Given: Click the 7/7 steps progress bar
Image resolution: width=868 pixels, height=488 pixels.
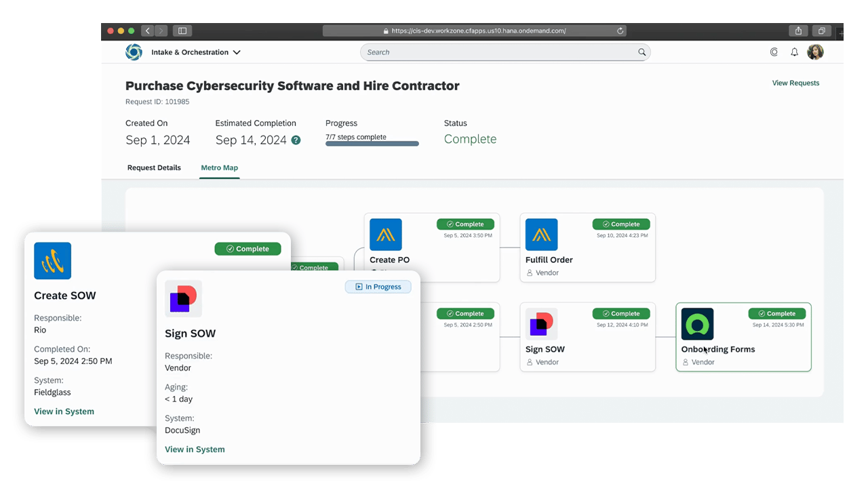Looking at the screenshot, I should 372,144.
